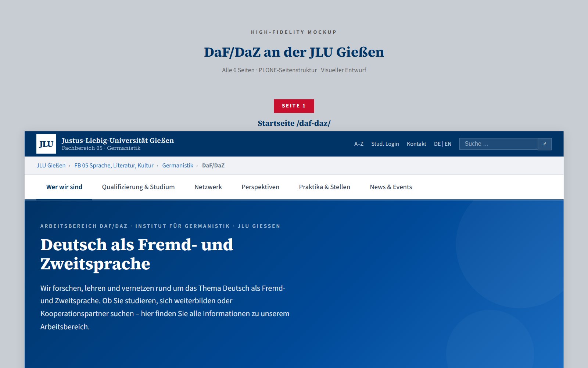
Task: Click the Fachbereich 05 · Germanistik subtitle
Action: [101, 148]
